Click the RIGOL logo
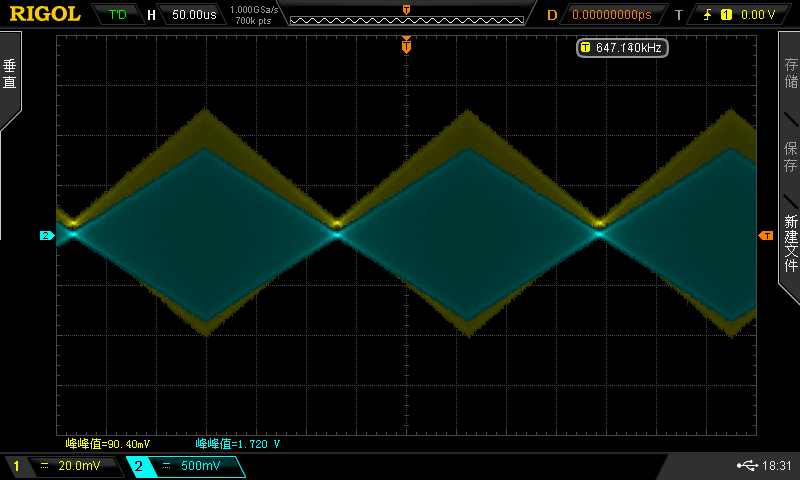Viewport: 800px width, 480px height. point(45,14)
